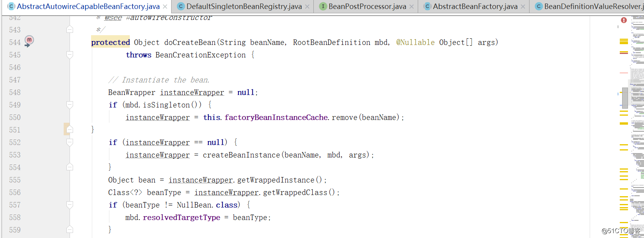
Task: Click the doCreateBean method name
Action: point(190,43)
